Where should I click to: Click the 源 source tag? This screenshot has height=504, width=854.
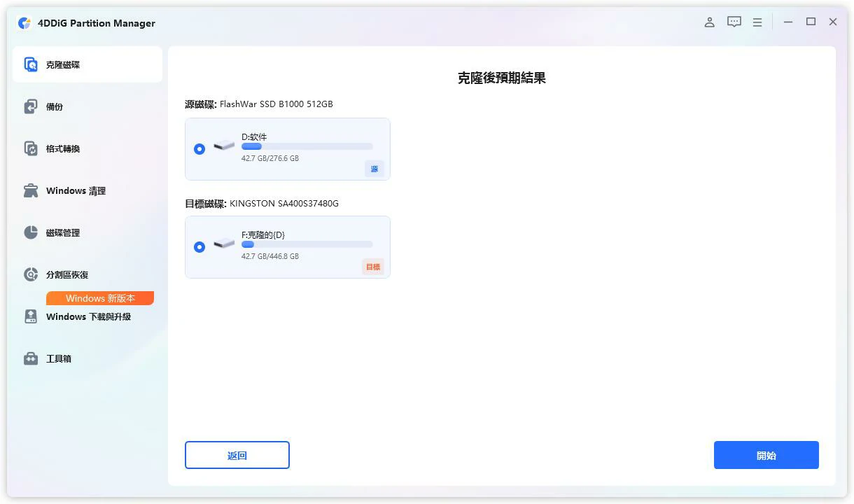374,169
